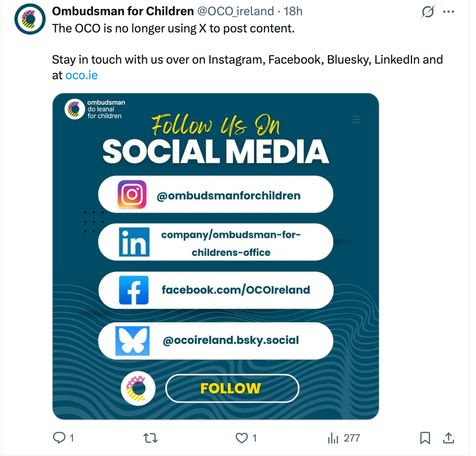Open the Social Media image via its heading

[x=216, y=151]
